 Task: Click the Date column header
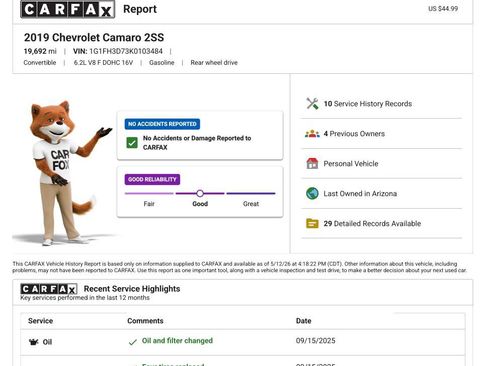tap(304, 321)
